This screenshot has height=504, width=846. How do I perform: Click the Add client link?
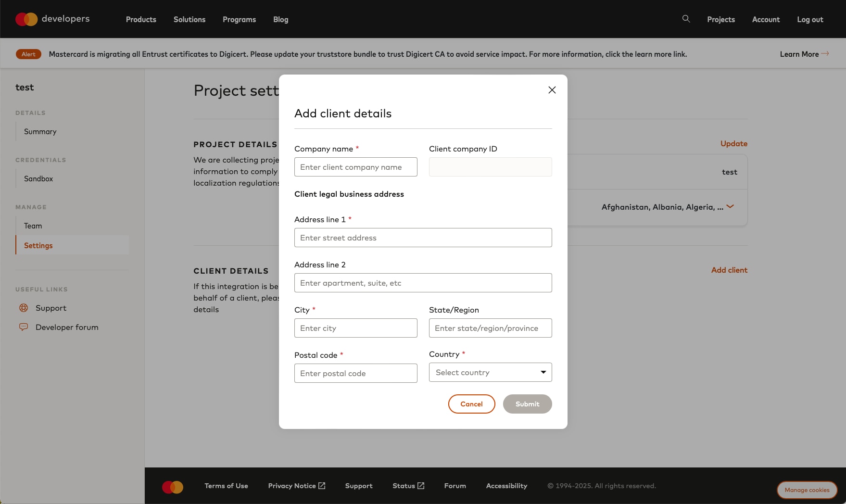(729, 270)
